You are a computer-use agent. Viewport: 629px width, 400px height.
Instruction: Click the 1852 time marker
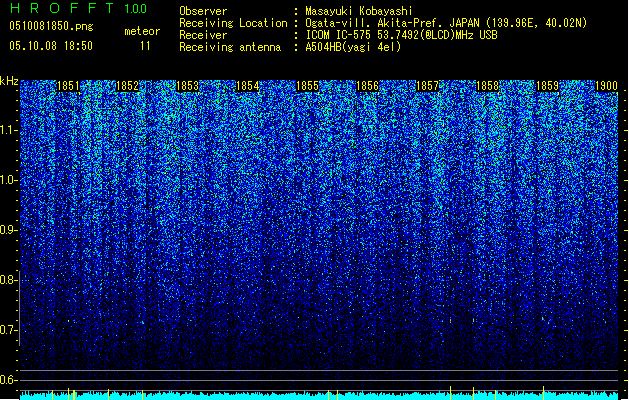coord(127,86)
